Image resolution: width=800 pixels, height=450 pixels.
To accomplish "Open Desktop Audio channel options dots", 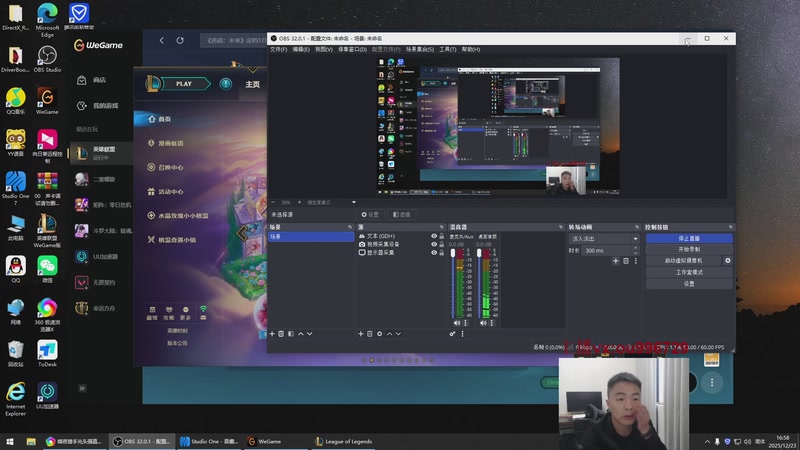I will (x=492, y=323).
